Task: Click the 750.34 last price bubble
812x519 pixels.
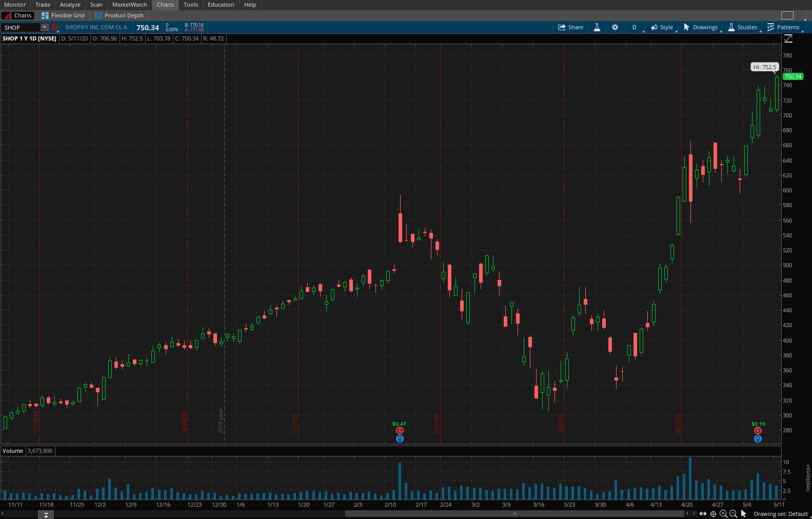Action: point(793,76)
